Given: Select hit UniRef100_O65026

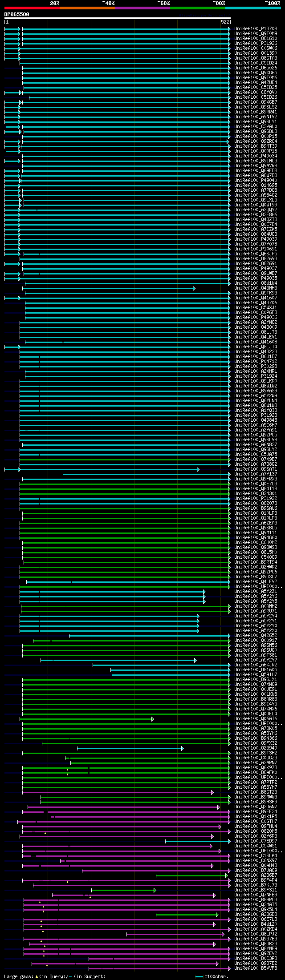Looking at the screenshot, I should tap(256, 68).
